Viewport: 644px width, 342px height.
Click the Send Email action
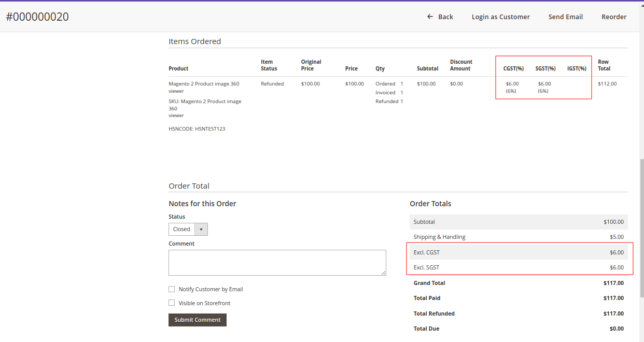pos(565,17)
